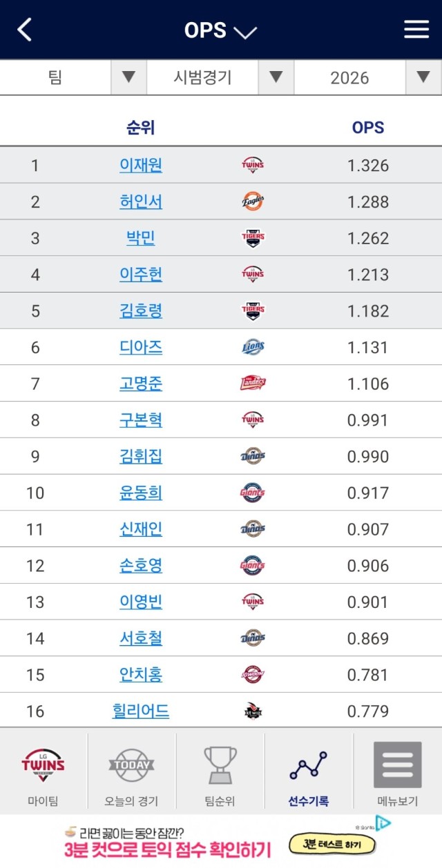Open the 팀 filter dropdown
Screen dimensions: 442x868
coord(128,77)
